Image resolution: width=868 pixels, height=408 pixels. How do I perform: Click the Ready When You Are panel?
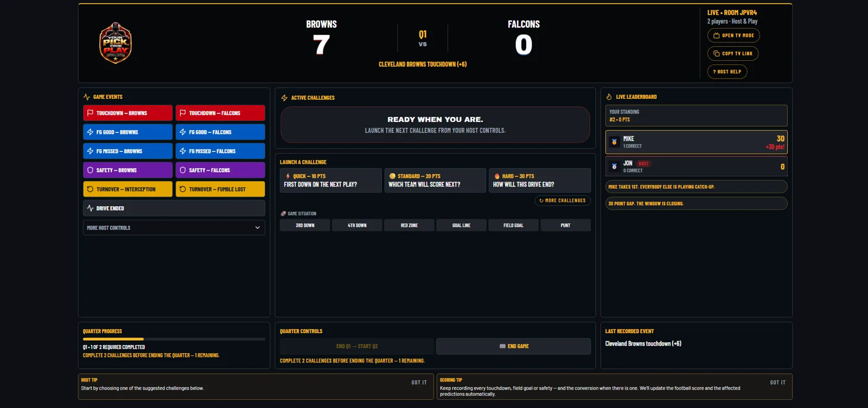click(435, 124)
